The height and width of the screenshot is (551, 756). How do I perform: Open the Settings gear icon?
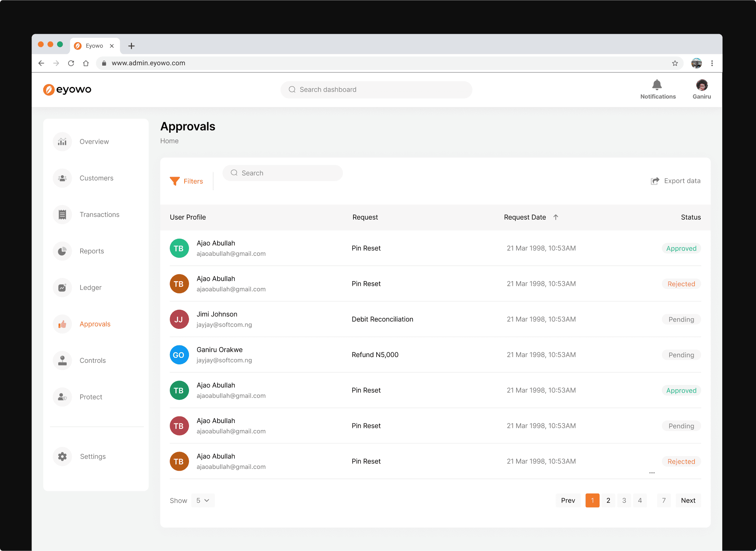[x=62, y=456]
